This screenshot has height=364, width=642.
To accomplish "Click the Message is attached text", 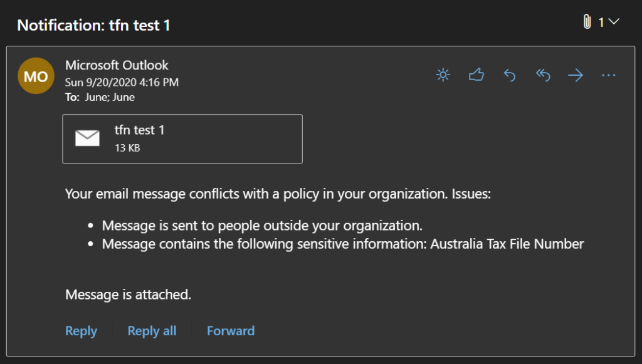I will coord(128,294).
